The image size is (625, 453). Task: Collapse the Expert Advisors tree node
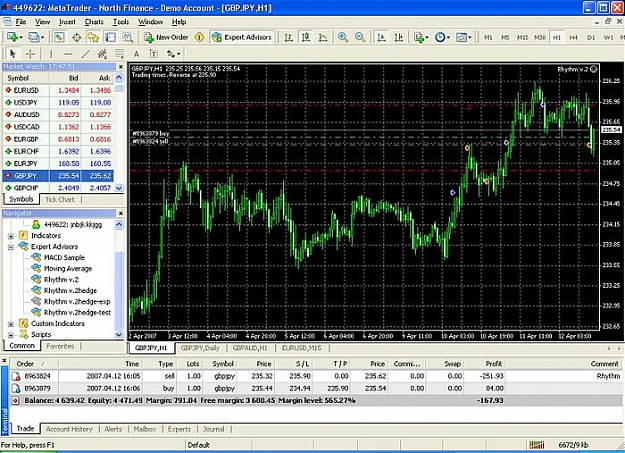click(x=11, y=247)
